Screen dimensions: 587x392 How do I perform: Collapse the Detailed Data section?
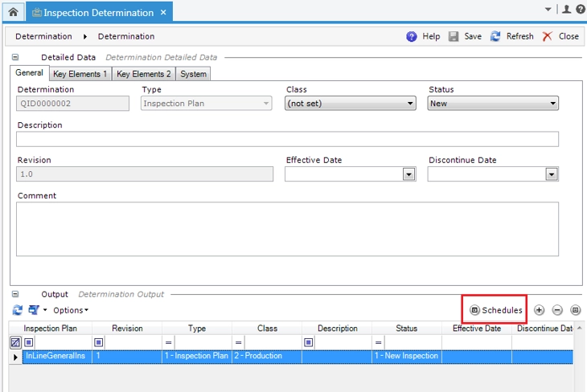point(15,58)
